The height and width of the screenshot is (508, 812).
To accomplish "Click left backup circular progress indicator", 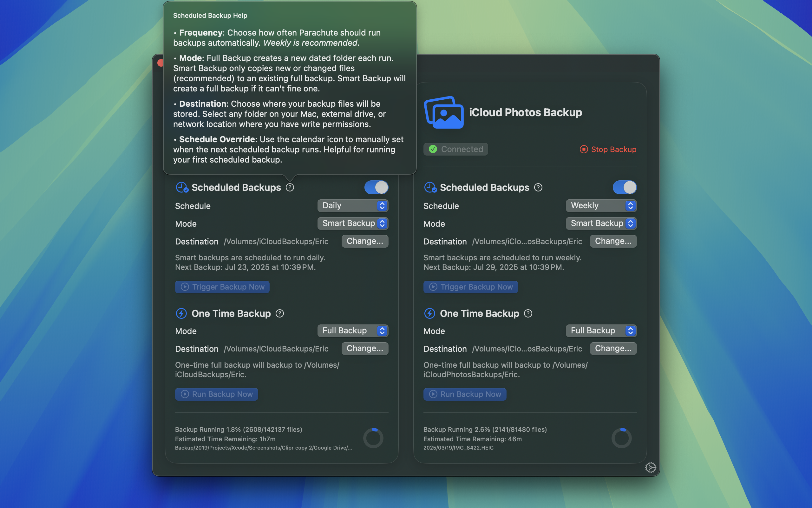I will 373,438.
